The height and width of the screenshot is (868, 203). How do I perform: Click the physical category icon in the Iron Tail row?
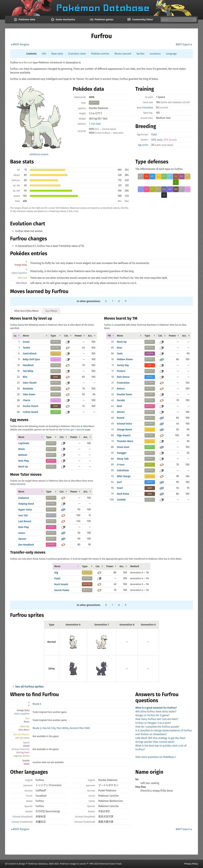(x=63, y=515)
